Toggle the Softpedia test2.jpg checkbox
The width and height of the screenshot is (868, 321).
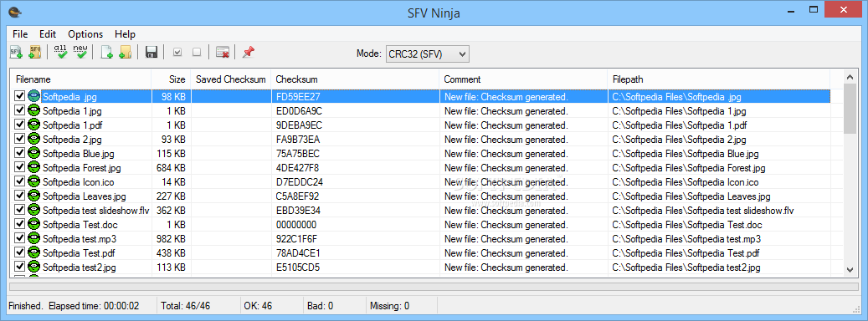(20, 267)
